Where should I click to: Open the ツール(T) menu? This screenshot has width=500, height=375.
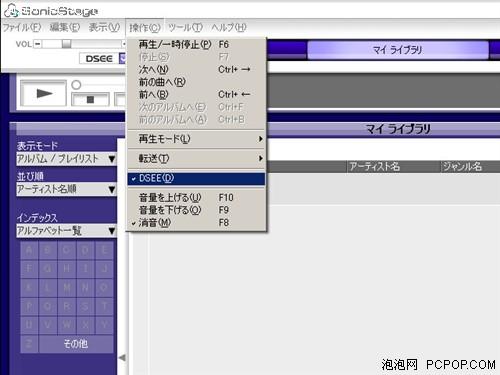coord(185,27)
